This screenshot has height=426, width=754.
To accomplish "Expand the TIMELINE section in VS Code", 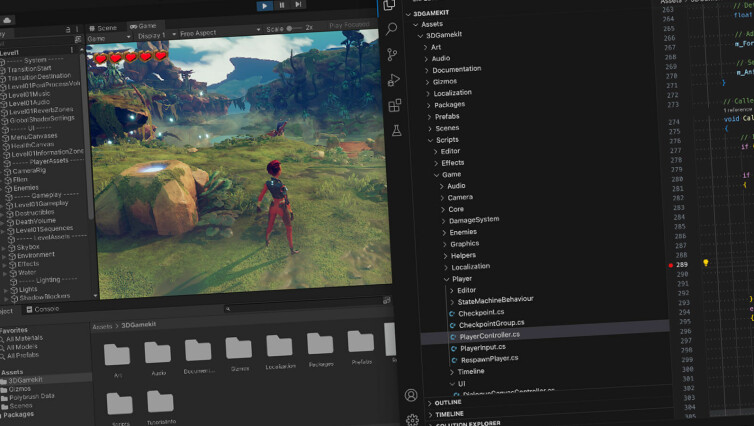I will [430, 415].
